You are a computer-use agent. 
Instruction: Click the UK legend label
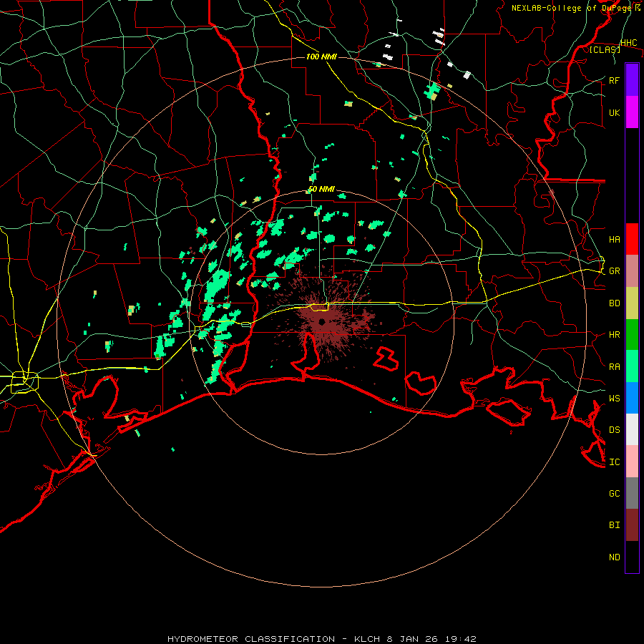(x=615, y=112)
